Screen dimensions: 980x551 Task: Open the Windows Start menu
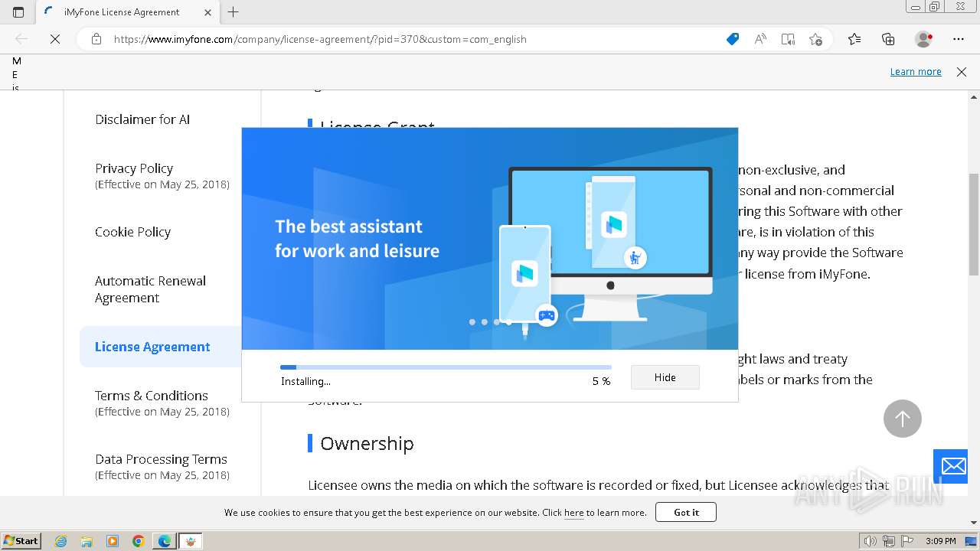[x=21, y=540]
